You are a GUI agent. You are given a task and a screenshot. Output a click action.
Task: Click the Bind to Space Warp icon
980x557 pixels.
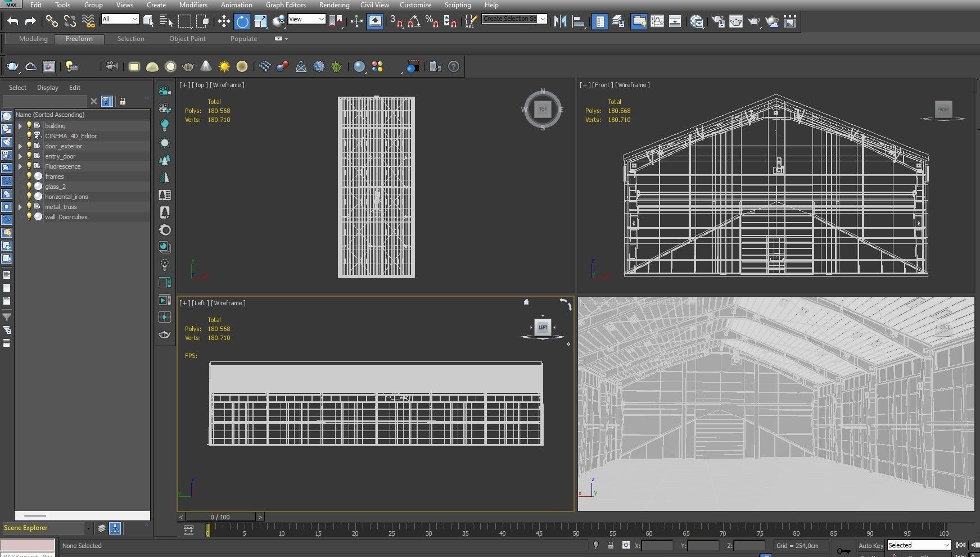click(x=88, y=21)
